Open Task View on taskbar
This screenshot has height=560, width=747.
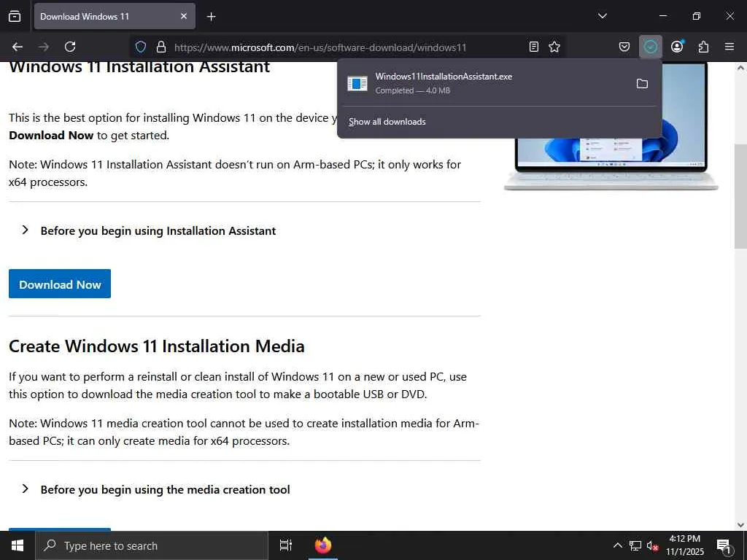[286, 545]
